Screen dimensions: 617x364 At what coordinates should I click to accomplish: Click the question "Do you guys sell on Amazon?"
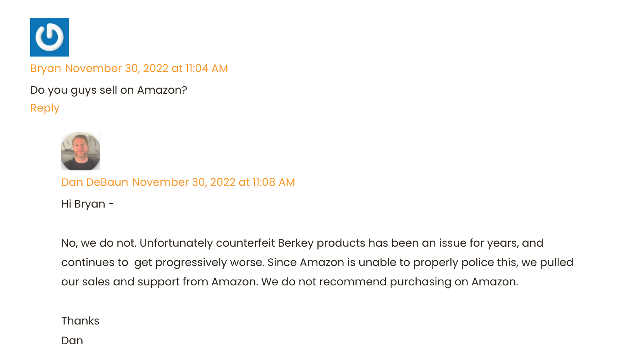109,90
